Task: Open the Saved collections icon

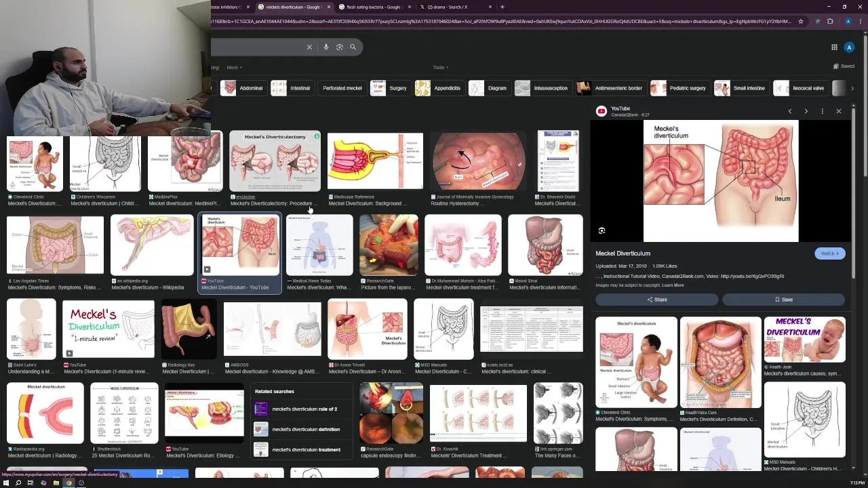Action: tap(844, 66)
